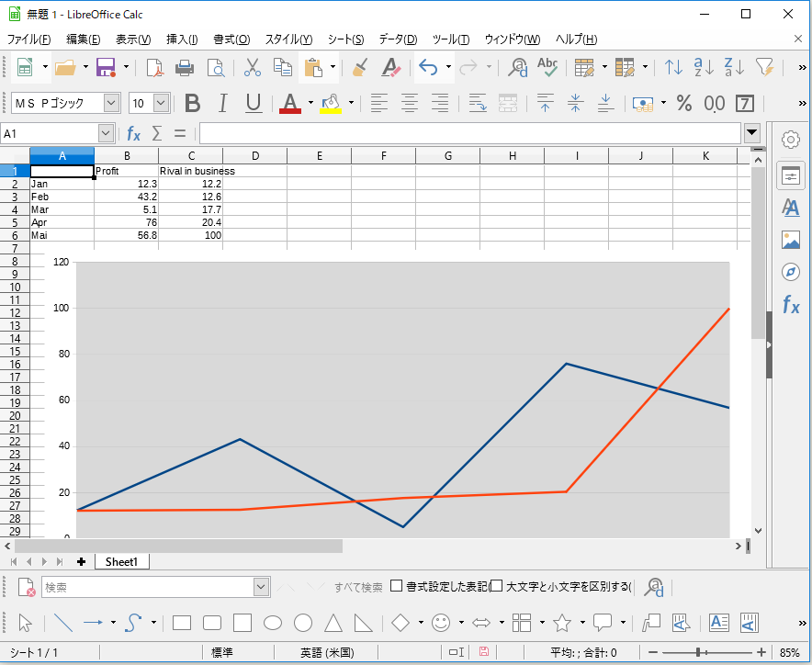Click the Clone Formatting paintbrush icon

tap(359, 67)
